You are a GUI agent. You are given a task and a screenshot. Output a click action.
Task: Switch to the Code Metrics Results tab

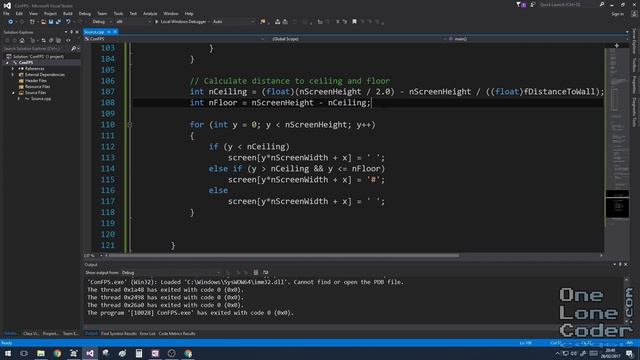coord(177,333)
